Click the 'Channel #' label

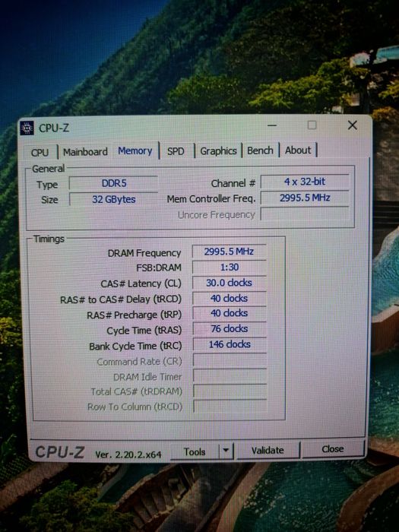[233, 184]
